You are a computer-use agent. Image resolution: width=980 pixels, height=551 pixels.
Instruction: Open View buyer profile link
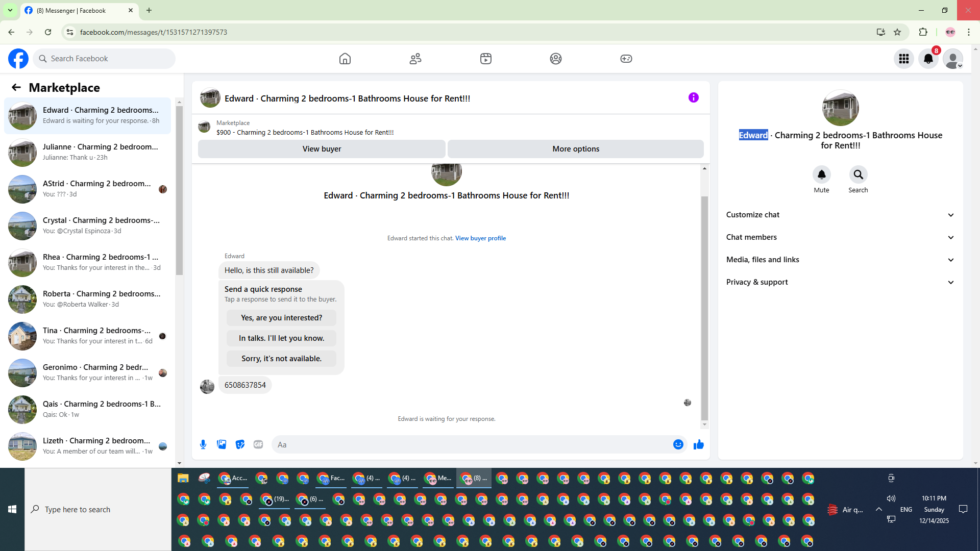pyautogui.click(x=480, y=238)
